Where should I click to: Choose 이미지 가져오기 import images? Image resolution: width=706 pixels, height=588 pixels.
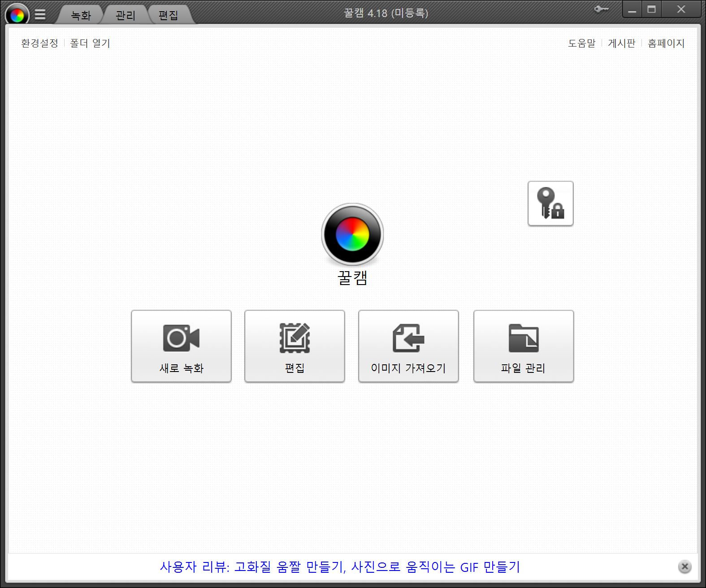(408, 346)
